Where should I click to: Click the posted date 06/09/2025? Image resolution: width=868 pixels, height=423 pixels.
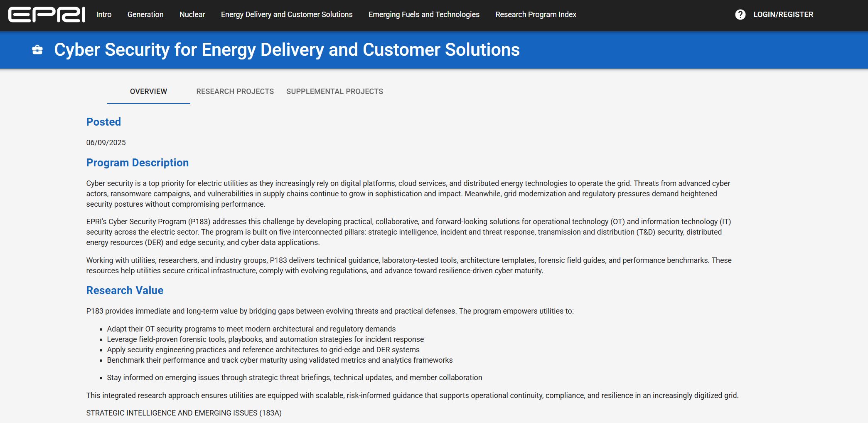pos(106,143)
